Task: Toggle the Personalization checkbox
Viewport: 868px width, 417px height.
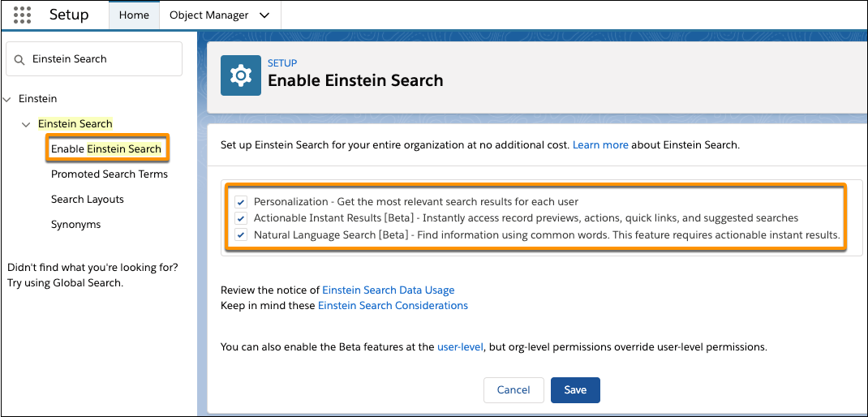Action: (x=241, y=201)
